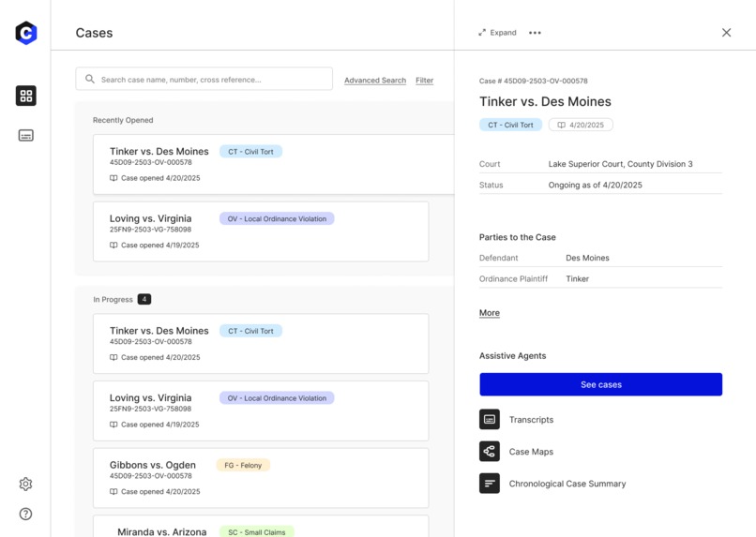756x537 pixels.
Task: Click book icon on In Progress Tinker card
Action: click(x=113, y=357)
